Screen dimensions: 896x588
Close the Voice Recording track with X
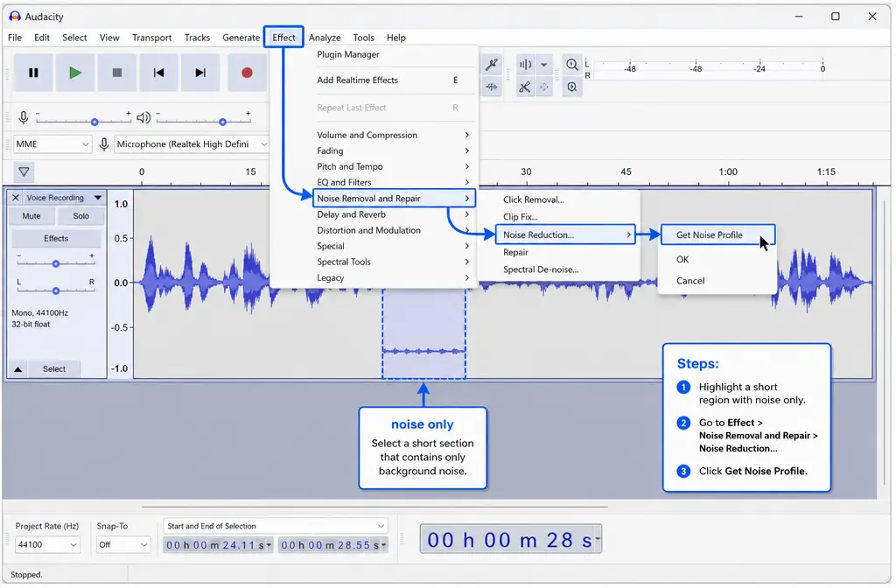[16, 198]
